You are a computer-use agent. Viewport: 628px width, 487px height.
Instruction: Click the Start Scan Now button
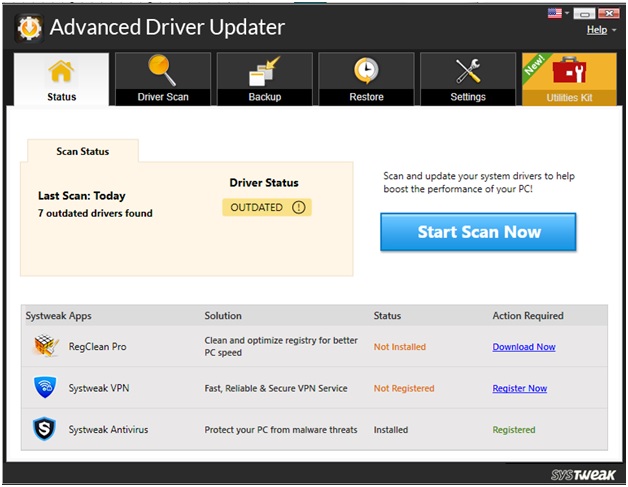coord(478,232)
